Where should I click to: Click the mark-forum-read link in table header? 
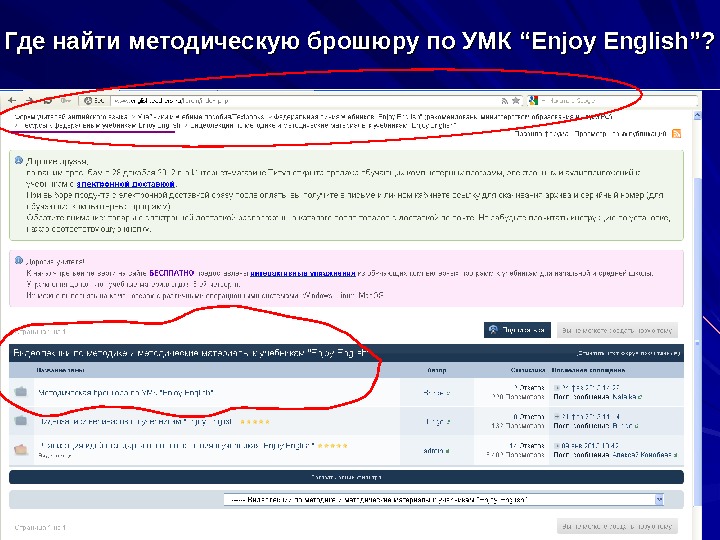click(x=628, y=353)
